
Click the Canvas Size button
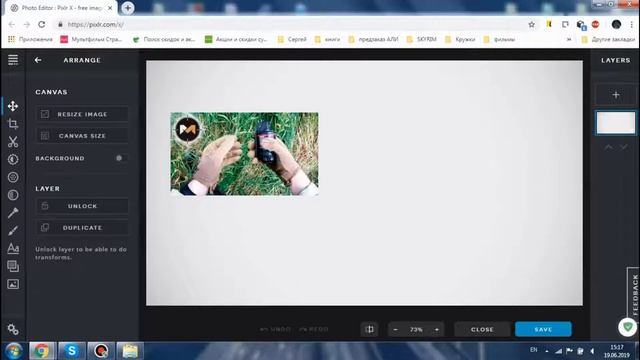point(82,136)
